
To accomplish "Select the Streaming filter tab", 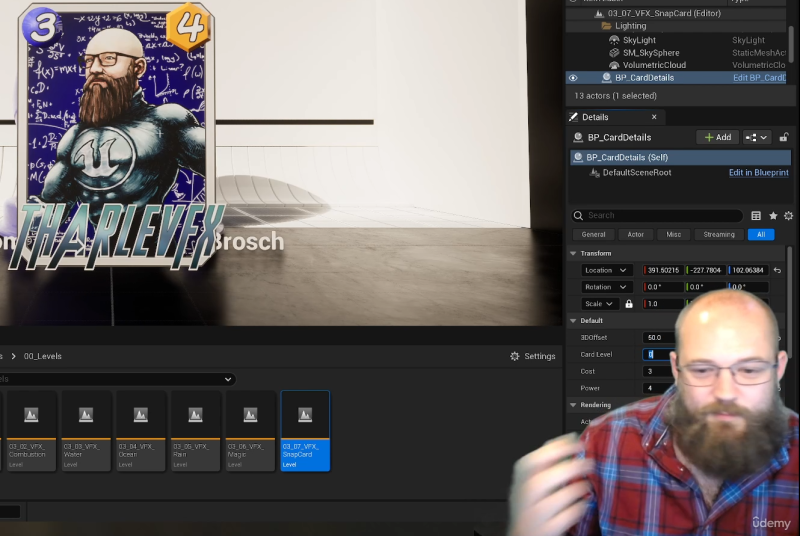I will (x=719, y=235).
